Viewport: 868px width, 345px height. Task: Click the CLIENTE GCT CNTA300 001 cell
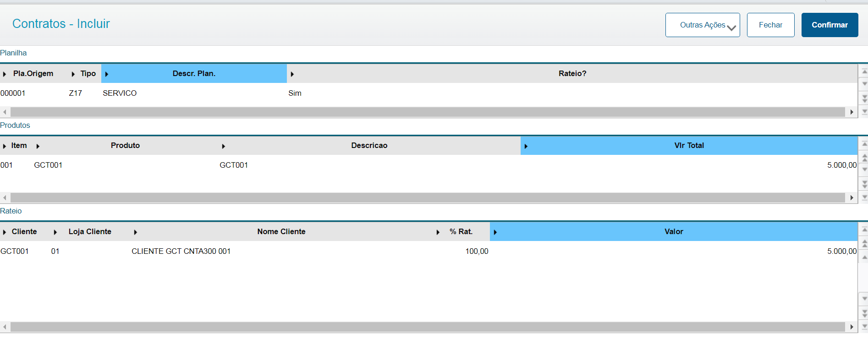tap(181, 252)
